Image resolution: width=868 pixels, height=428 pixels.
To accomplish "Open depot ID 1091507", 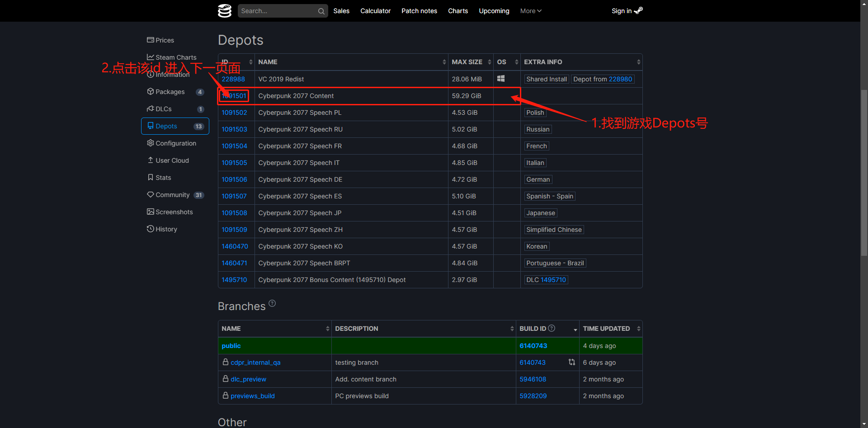I will 234,196.
